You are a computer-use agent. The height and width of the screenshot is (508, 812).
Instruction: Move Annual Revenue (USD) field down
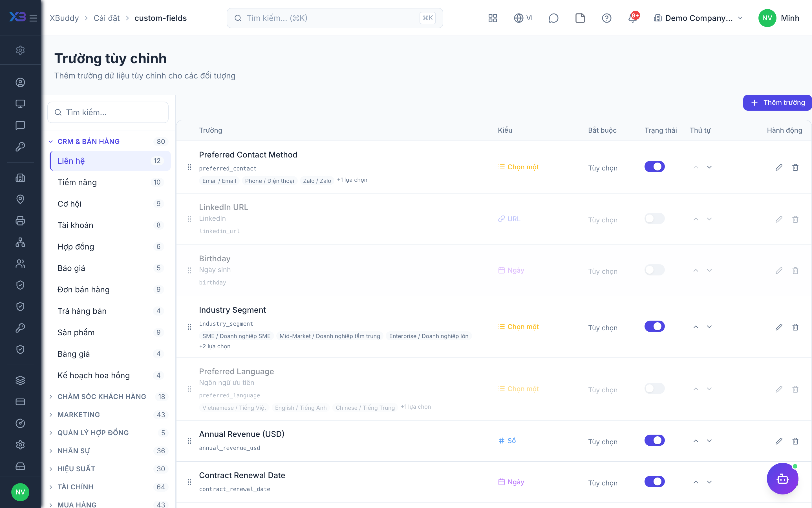pyautogui.click(x=709, y=441)
